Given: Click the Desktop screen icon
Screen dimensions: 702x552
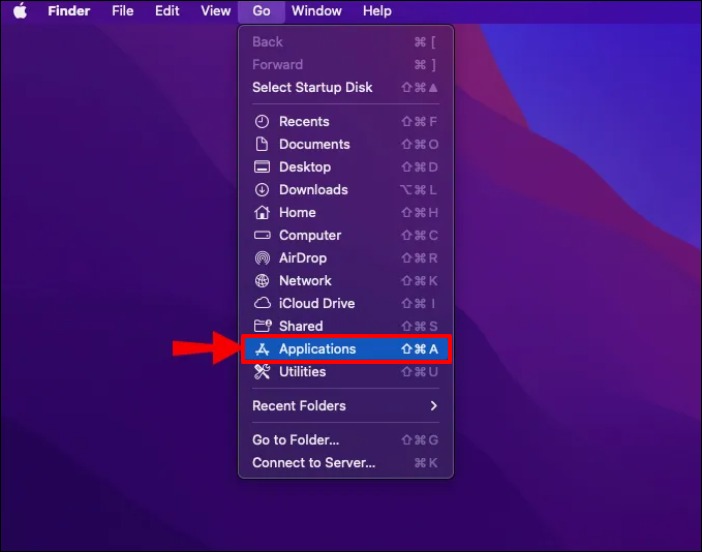Looking at the screenshot, I should click(262, 167).
